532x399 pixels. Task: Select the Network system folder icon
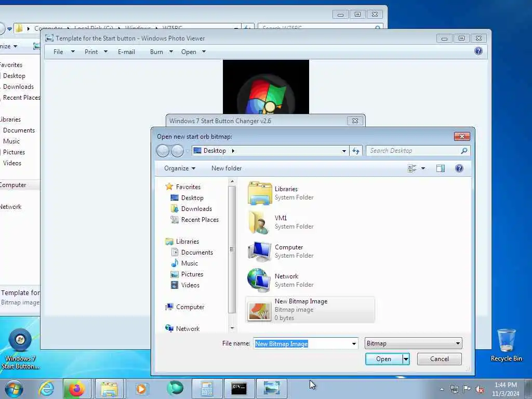259,280
